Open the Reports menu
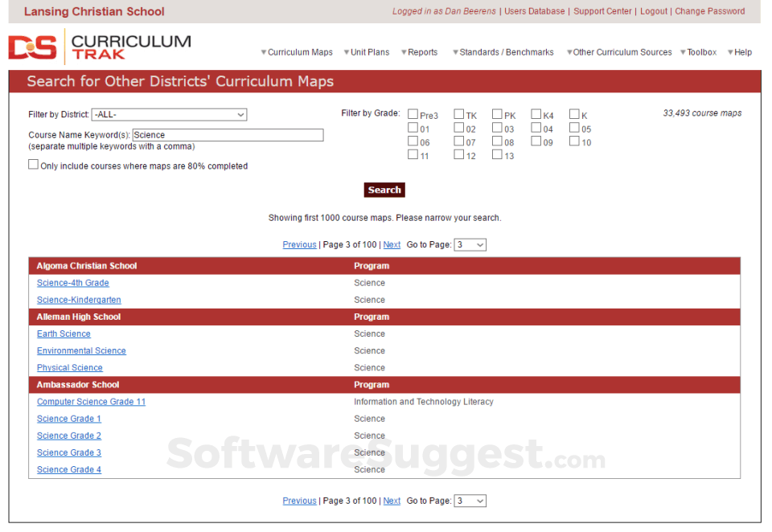 (x=419, y=51)
